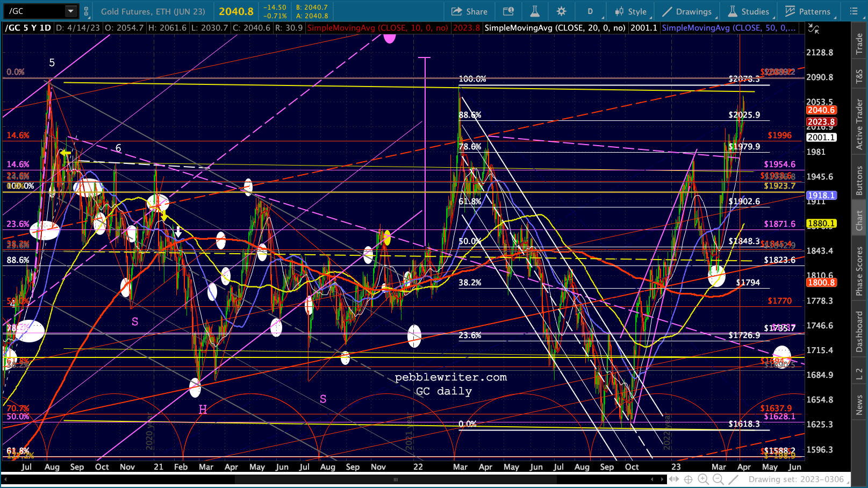Open chart settings gear icon
Screen dimensions: 868x488
[561, 11]
